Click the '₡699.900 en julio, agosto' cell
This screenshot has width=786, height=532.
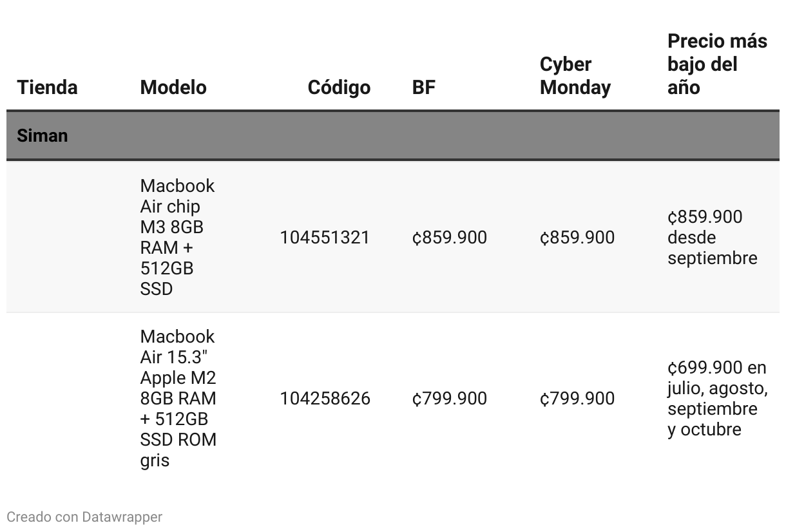point(716,399)
